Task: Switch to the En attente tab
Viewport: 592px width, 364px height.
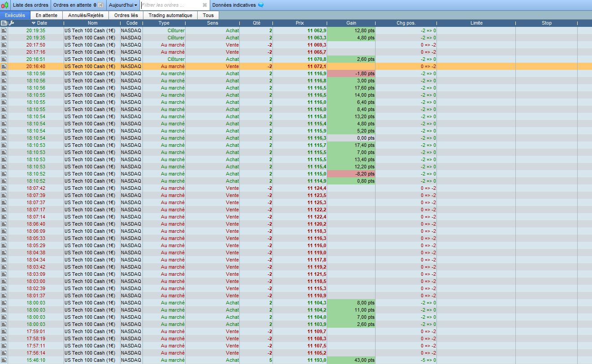Action: 47,15
